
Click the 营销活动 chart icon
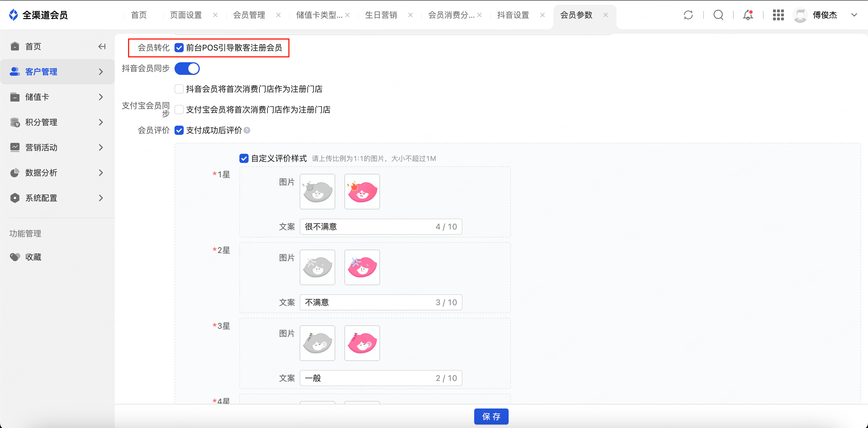pyautogui.click(x=15, y=147)
